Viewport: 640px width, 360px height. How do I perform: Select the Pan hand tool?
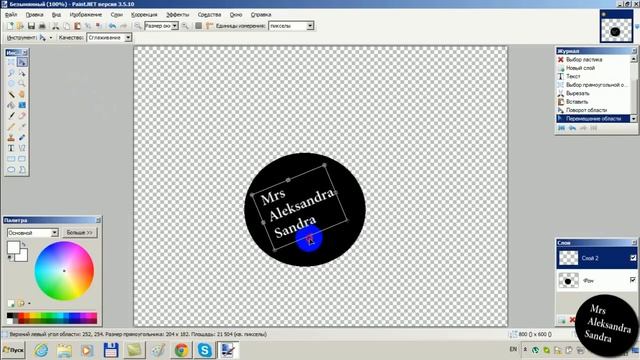[x=22, y=94]
